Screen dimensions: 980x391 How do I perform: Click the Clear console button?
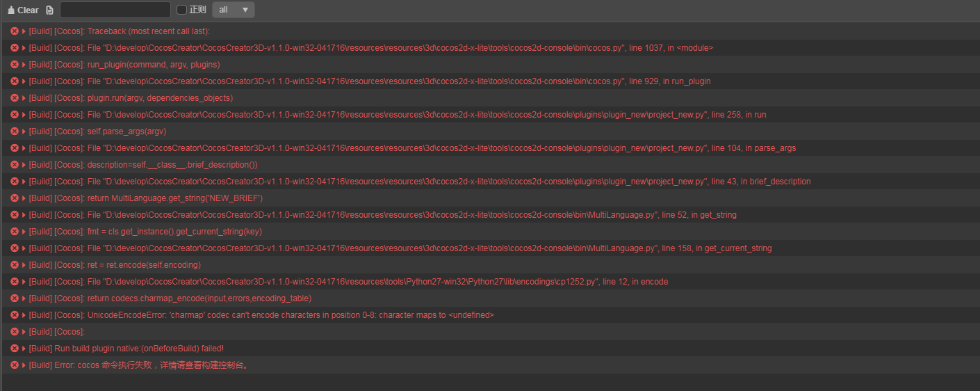pos(23,10)
